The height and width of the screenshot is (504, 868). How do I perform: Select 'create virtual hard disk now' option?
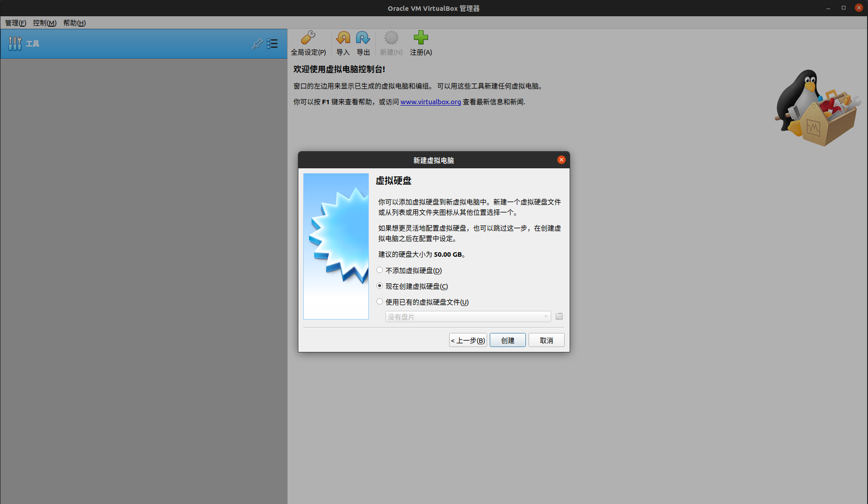(x=413, y=286)
